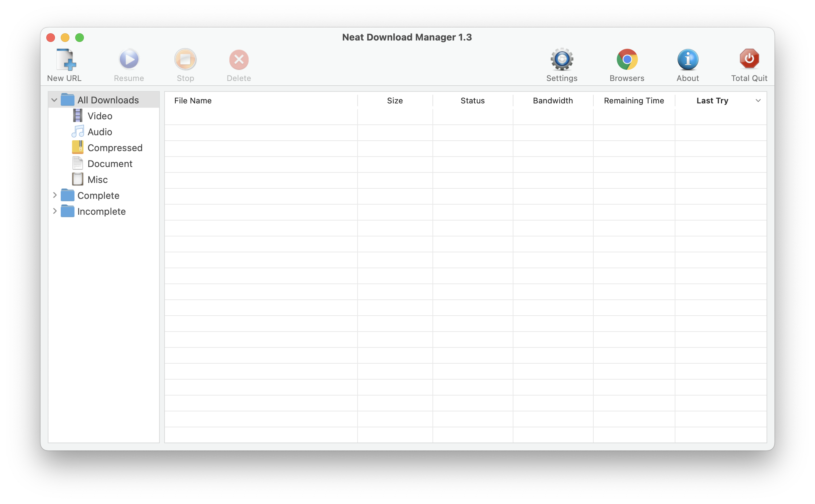
Task: Select the Document category in sidebar
Action: click(111, 163)
